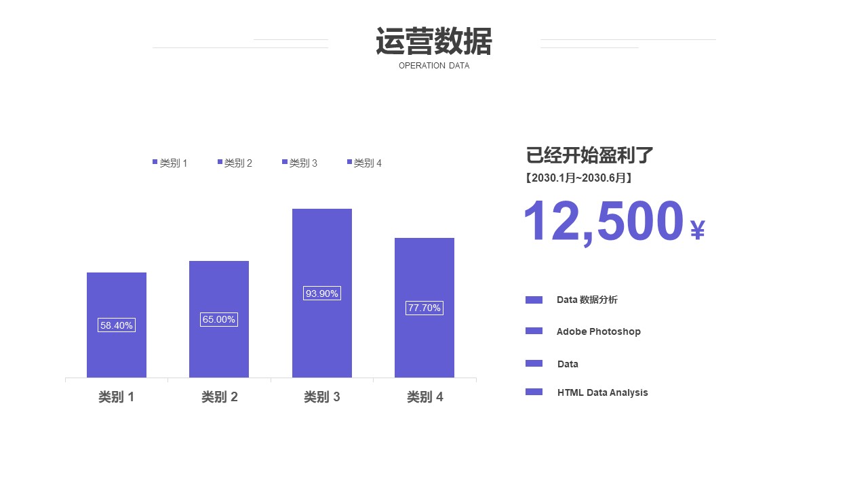Click the 类别 2 legend text

[x=238, y=163]
